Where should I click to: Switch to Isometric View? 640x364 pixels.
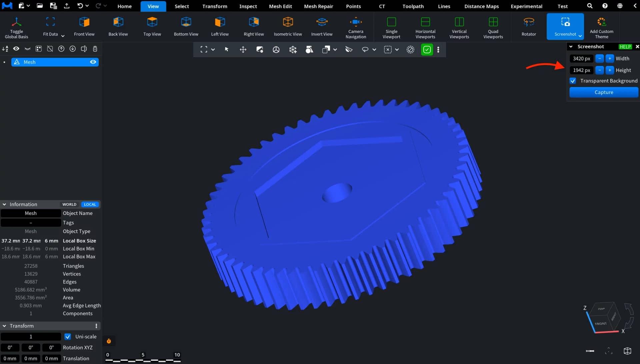[x=288, y=27]
